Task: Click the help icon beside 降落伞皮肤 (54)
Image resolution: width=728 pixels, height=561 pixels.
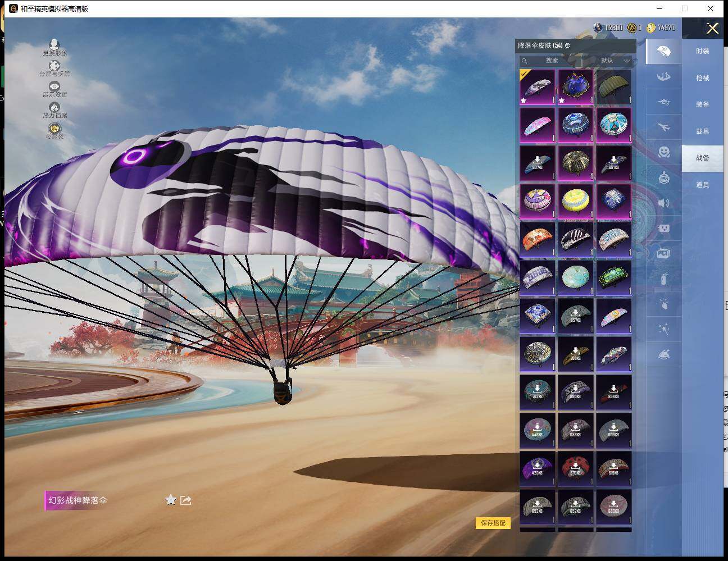Action: [567, 45]
